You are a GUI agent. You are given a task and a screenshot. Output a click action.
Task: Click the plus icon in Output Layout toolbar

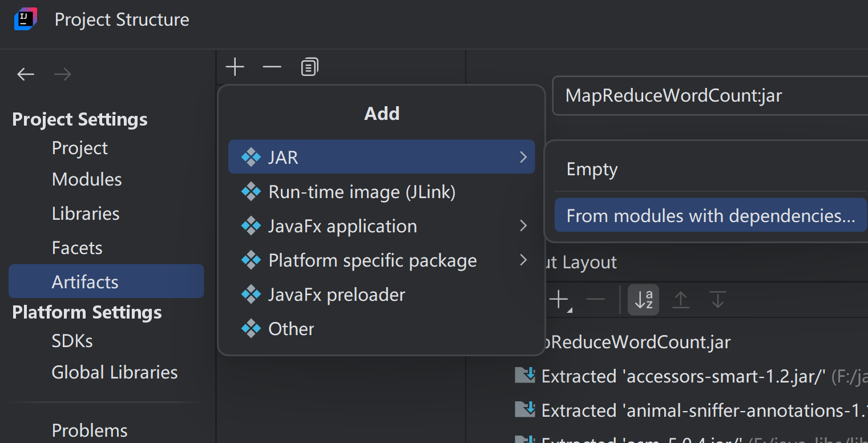[559, 300]
